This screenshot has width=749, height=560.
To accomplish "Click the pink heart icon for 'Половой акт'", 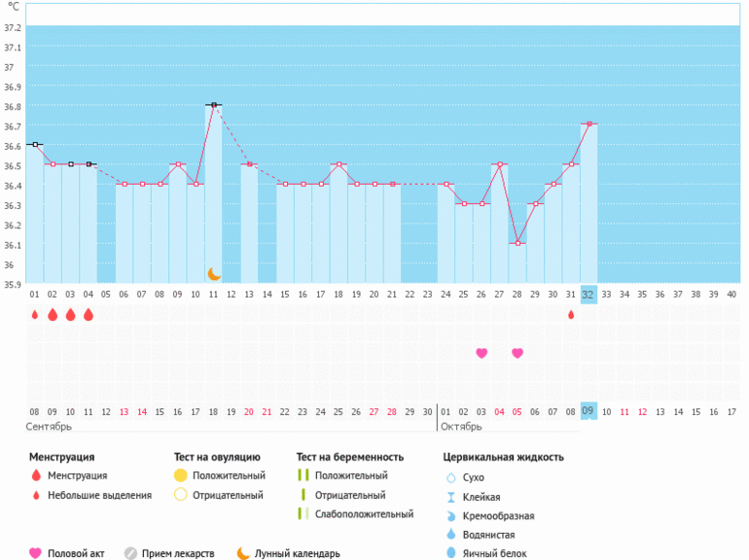I will pyautogui.click(x=36, y=553).
